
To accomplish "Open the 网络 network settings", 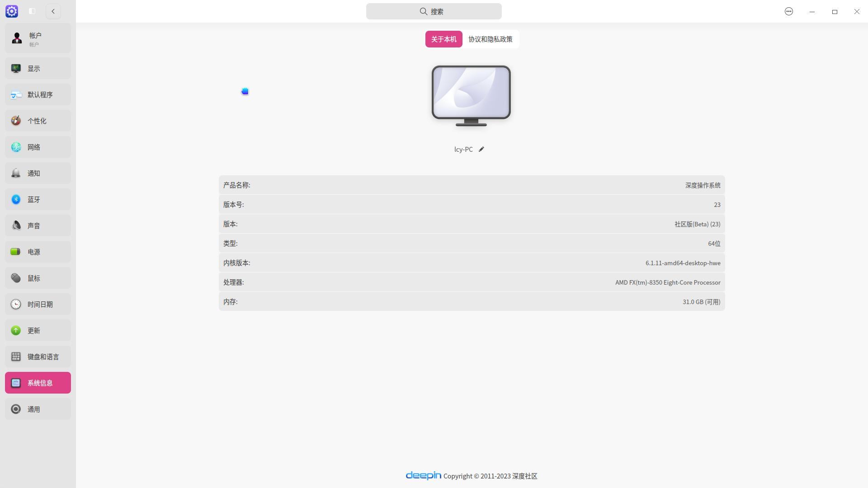I will pyautogui.click(x=38, y=147).
